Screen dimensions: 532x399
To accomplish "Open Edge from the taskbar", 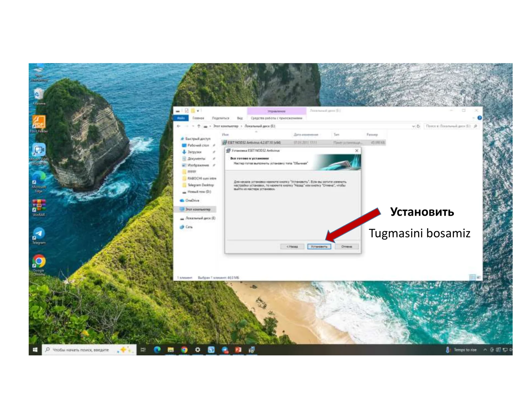I will [157, 350].
